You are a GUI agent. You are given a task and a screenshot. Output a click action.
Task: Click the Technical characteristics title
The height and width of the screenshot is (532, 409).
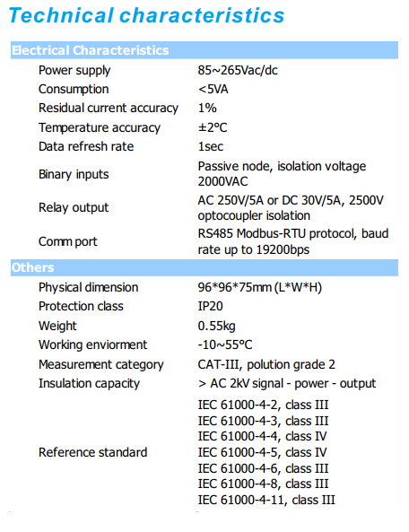pos(146,15)
